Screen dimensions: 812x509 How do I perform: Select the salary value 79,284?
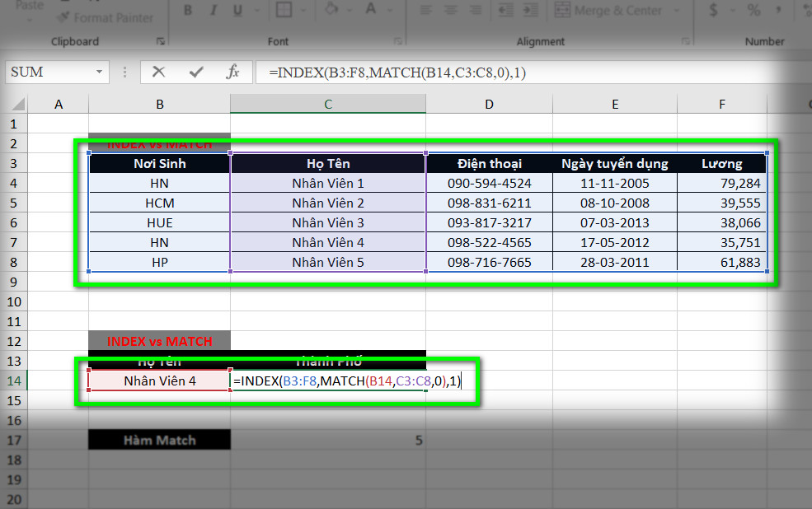(x=722, y=184)
